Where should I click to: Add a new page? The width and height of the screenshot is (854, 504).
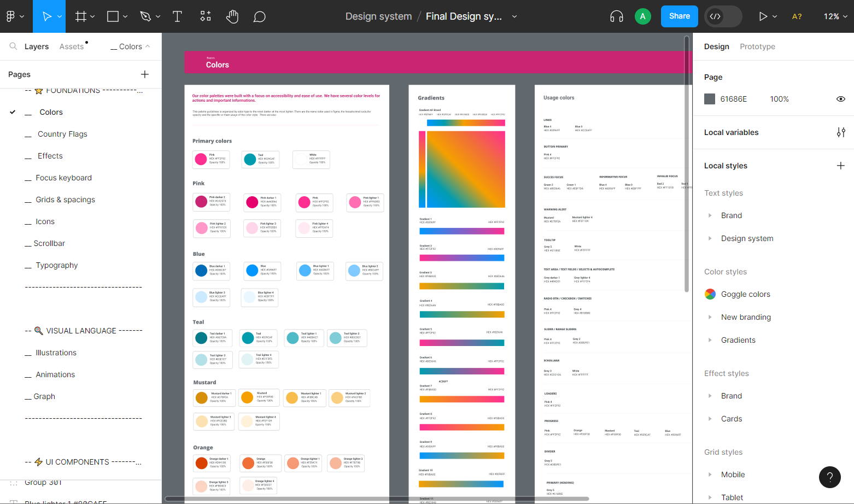click(x=145, y=74)
